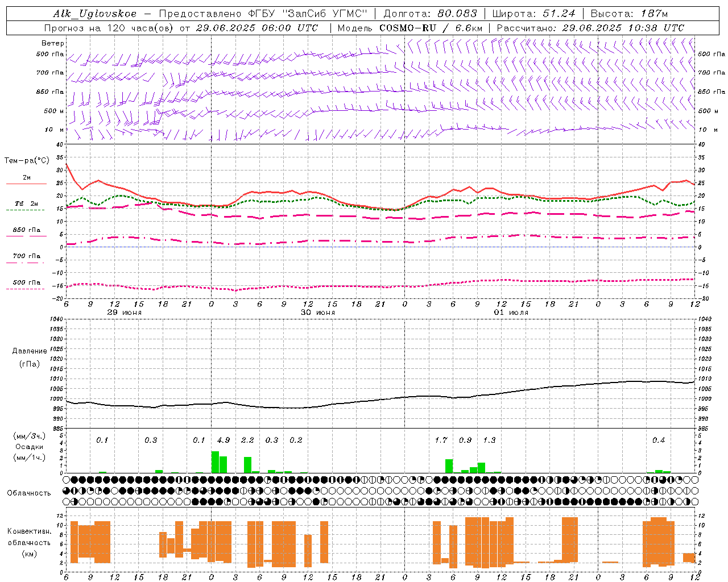Click the precipitation total "1.3"
The image size is (728, 582).
click(489, 440)
